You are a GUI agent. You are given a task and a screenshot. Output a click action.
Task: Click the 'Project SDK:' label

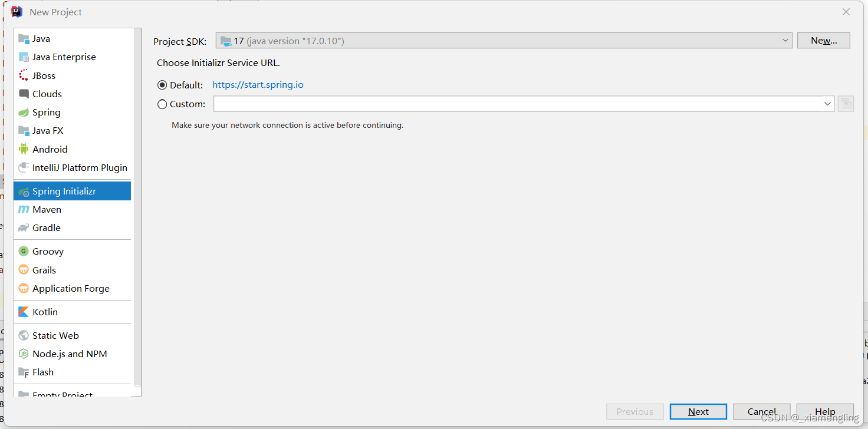pyautogui.click(x=180, y=41)
